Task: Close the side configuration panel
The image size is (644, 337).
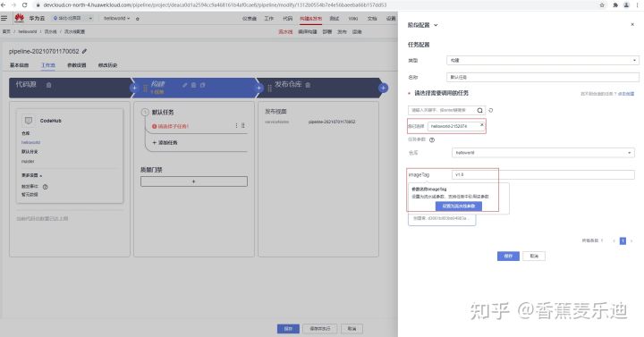Action: pos(632,25)
